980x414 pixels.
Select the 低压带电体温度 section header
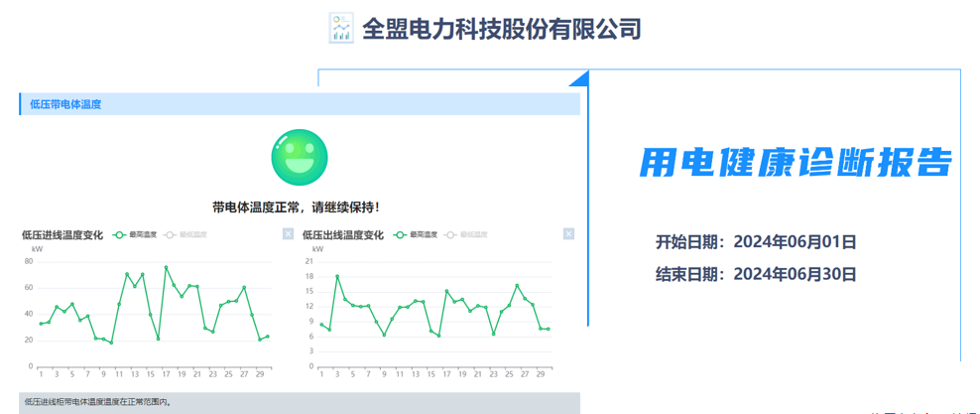[298, 104]
